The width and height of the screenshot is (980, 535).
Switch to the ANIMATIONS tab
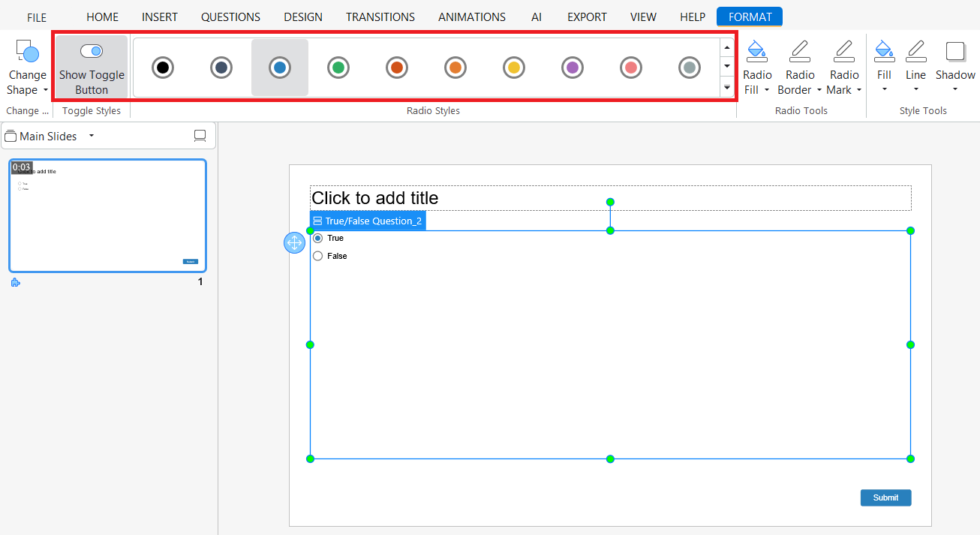pos(472,17)
